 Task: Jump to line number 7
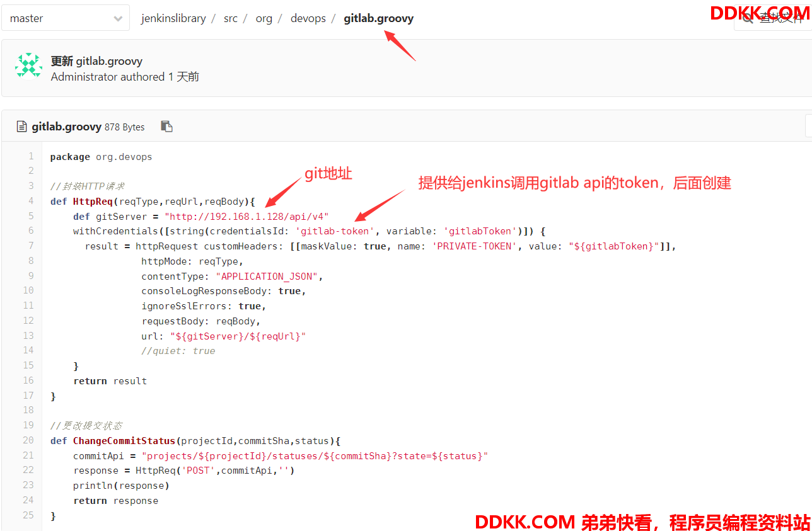31,246
